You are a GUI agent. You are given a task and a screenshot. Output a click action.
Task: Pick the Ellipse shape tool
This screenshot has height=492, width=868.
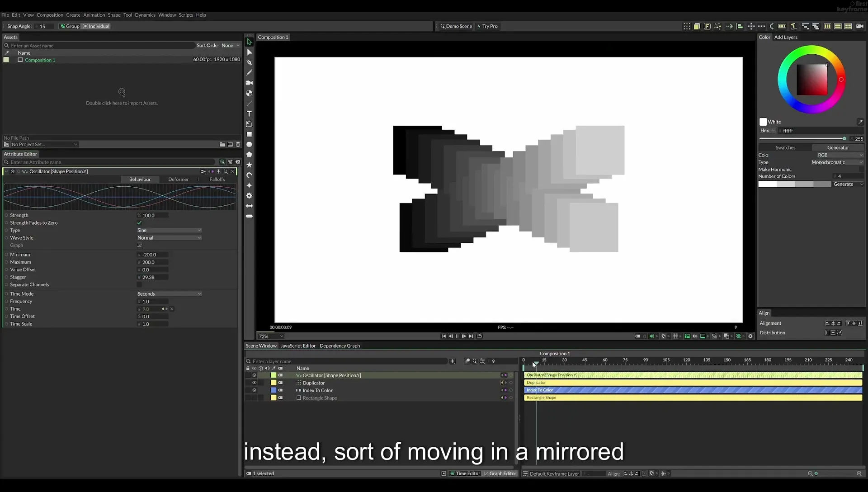[249, 145]
